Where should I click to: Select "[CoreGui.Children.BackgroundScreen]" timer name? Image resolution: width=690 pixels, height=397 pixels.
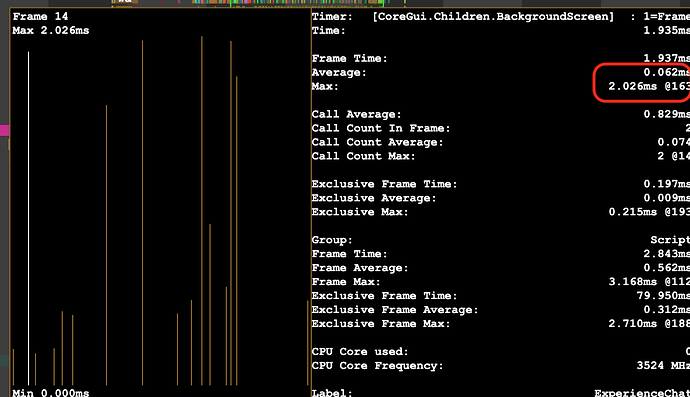point(493,17)
